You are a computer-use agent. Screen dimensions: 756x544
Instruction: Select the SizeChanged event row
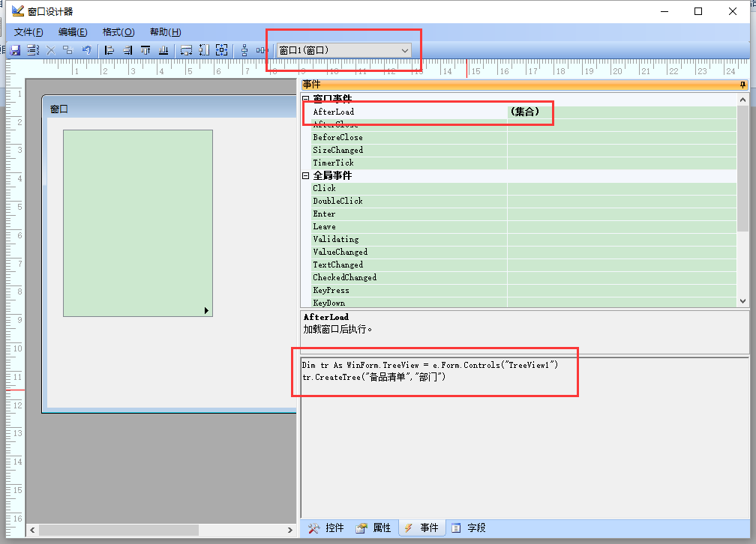[x=523, y=150]
